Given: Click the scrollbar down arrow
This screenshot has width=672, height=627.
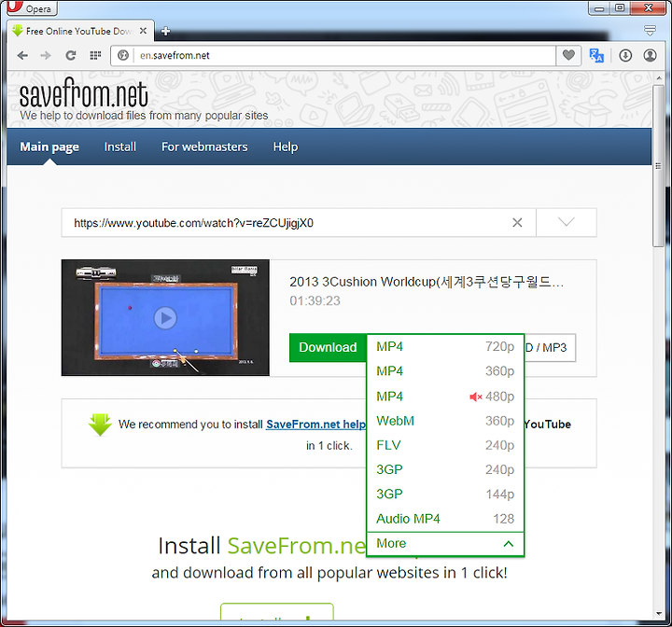Looking at the screenshot, I should point(659,614).
